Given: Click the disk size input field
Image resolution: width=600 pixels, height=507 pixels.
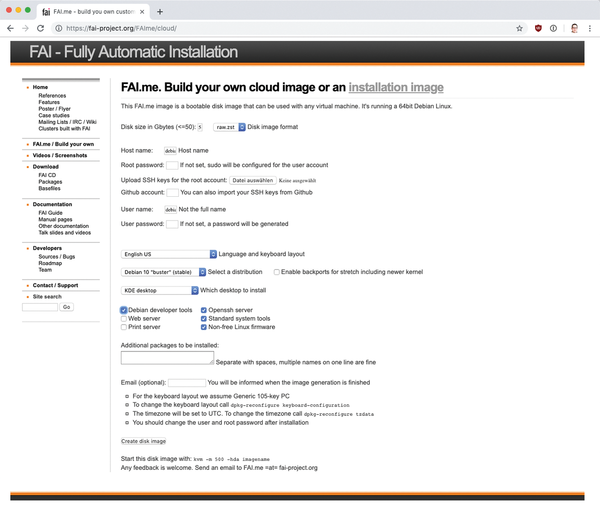Looking at the screenshot, I should (x=200, y=127).
